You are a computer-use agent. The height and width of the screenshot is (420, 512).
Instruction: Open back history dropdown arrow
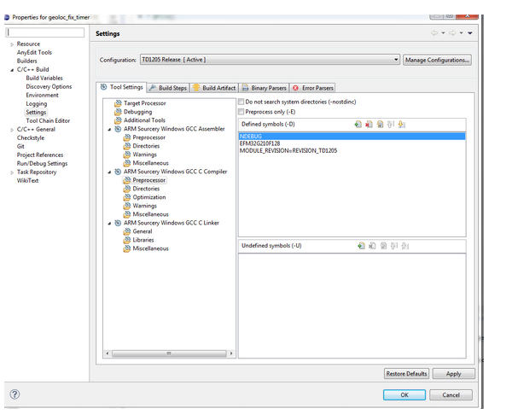443,33
